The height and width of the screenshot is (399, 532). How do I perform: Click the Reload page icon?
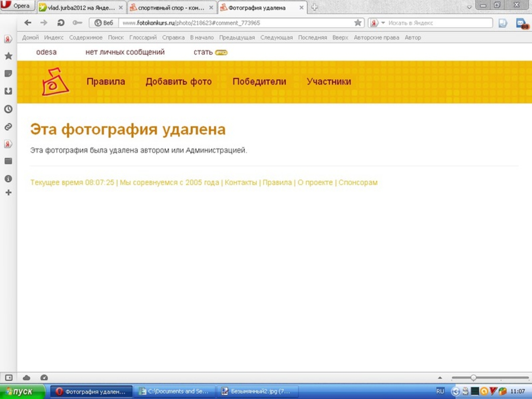pos(61,23)
